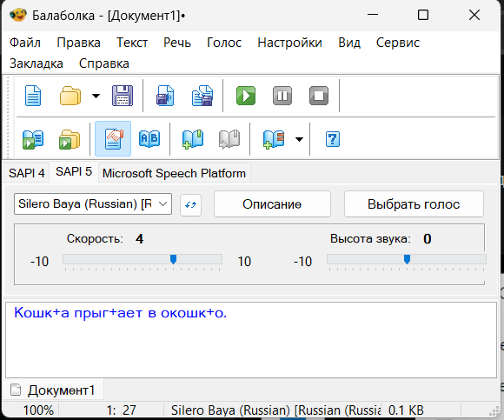Click in the text area with Кошка sentence
This screenshot has height=420, width=504.
click(251, 340)
